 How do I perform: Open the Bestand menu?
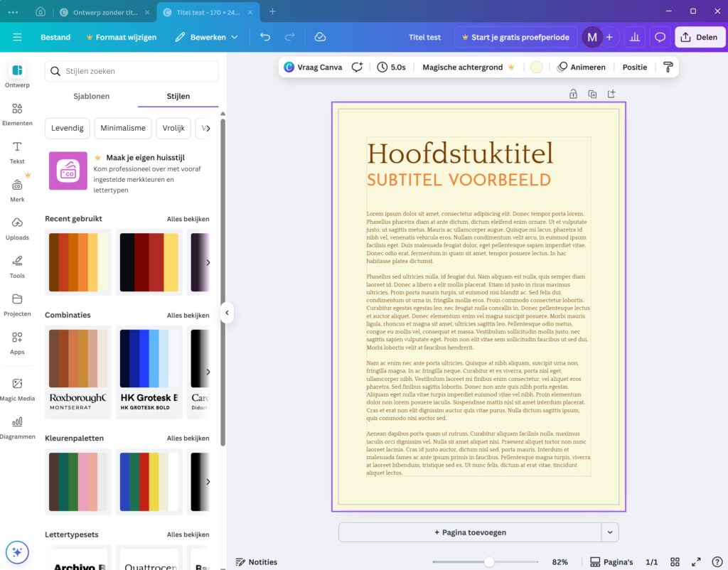pos(55,37)
